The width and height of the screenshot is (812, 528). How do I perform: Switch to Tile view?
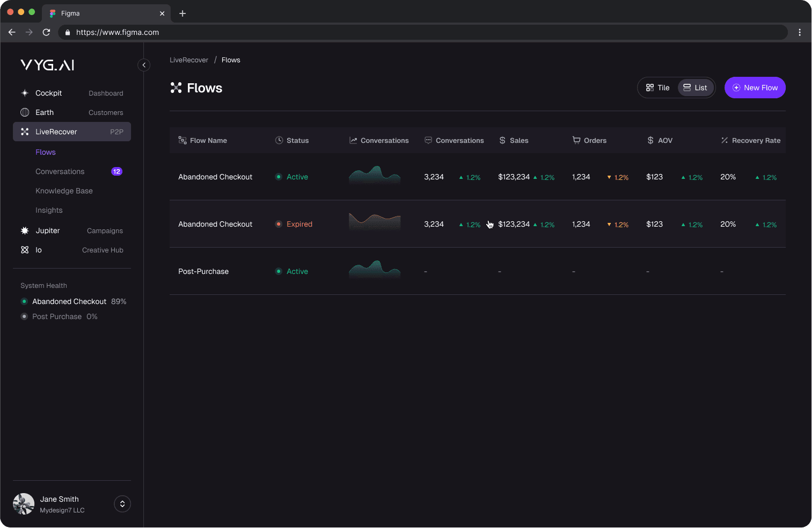click(658, 88)
